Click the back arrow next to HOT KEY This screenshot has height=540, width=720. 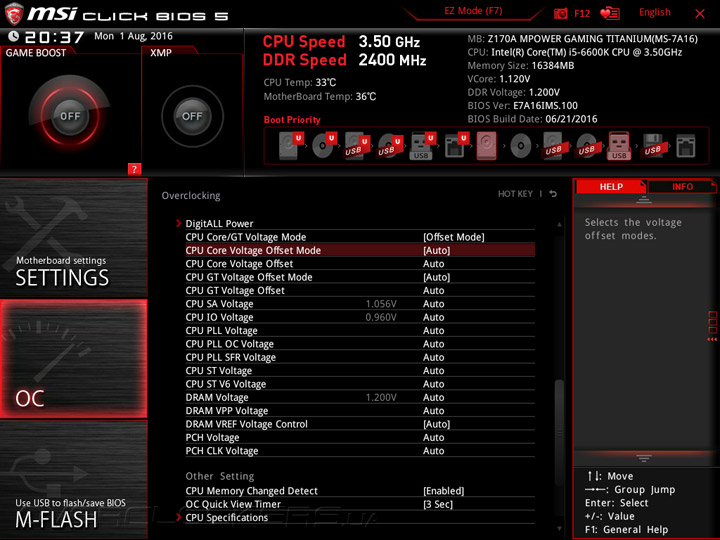tap(553, 194)
